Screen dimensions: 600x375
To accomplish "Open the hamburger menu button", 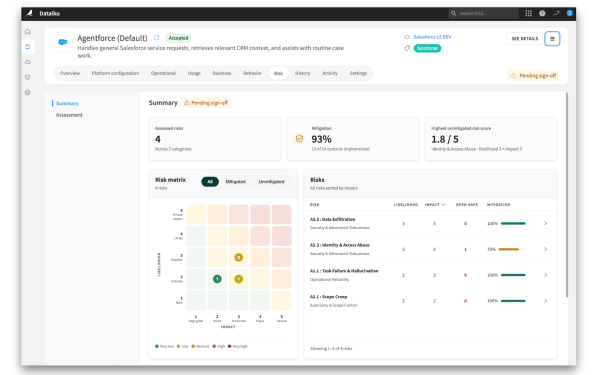I will click(552, 39).
